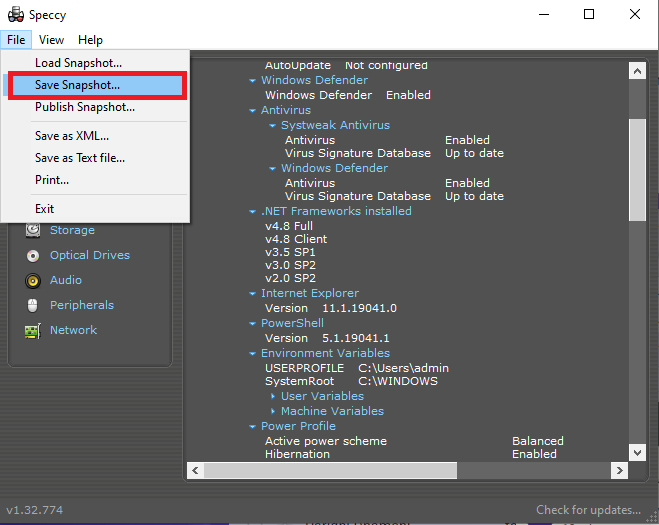Viewport: 659px width, 525px height.
Task: Click the v2.0 SP2 row
Action: coord(290,278)
